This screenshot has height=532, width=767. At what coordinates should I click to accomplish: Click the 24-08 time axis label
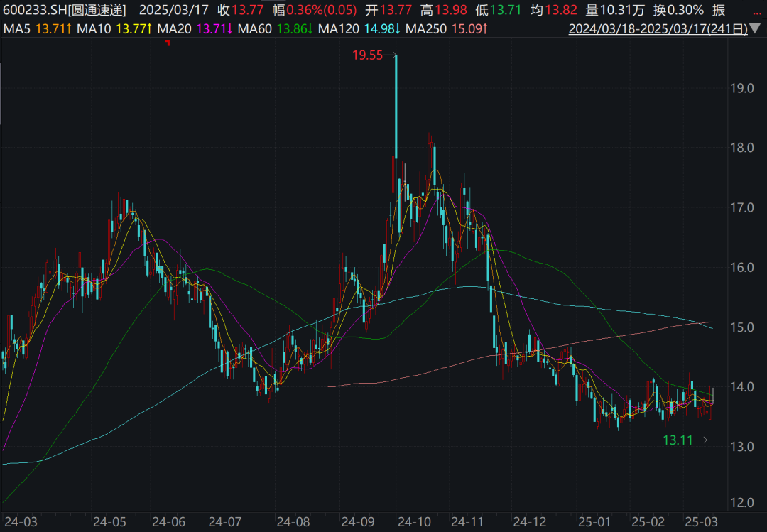tap(293, 522)
